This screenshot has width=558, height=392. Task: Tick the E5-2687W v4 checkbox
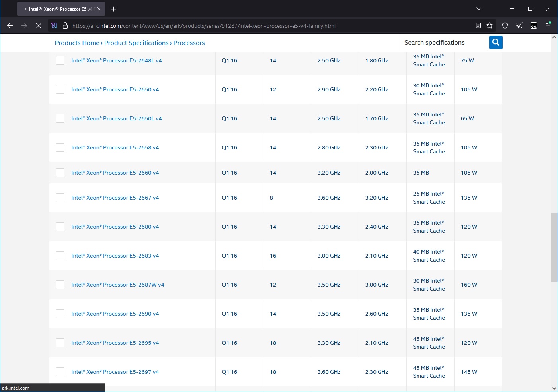click(60, 285)
